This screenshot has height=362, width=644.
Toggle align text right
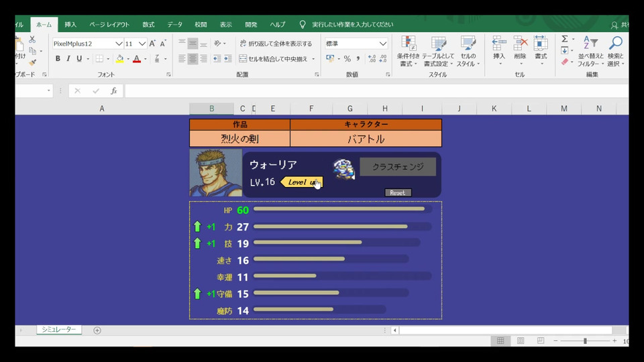(x=203, y=59)
